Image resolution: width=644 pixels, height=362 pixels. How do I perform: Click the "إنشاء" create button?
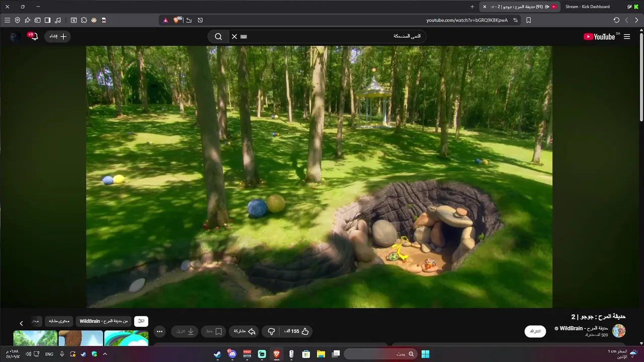pos(57,36)
